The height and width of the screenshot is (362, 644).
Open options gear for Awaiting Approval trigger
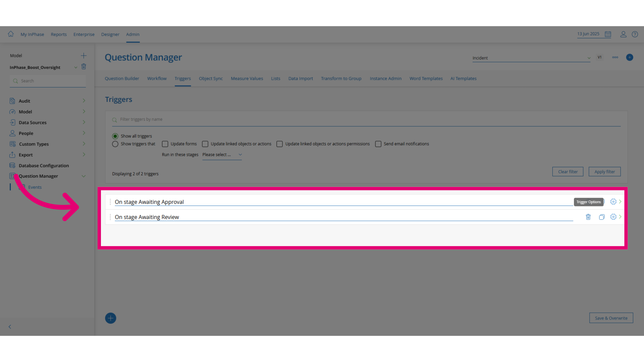point(613,201)
